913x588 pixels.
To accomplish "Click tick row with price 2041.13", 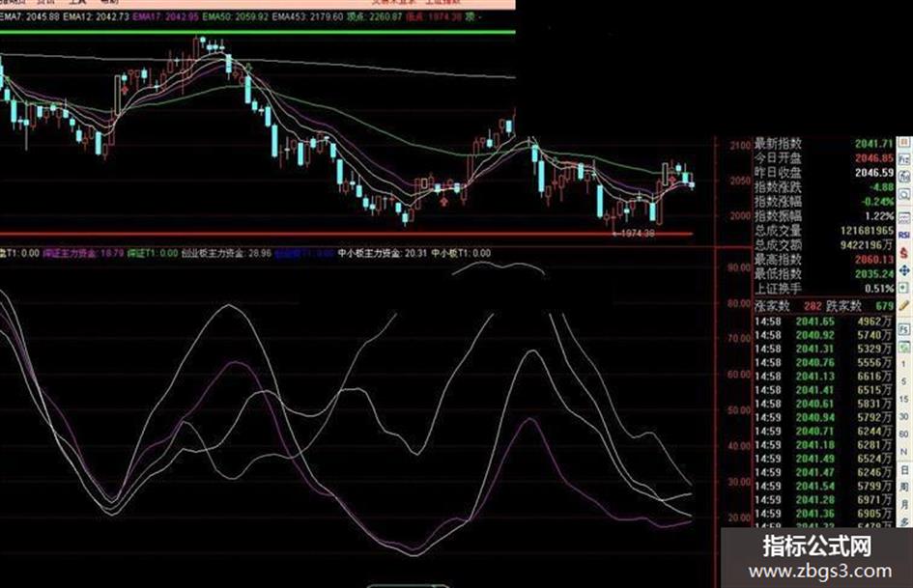I will tap(824, 377).
